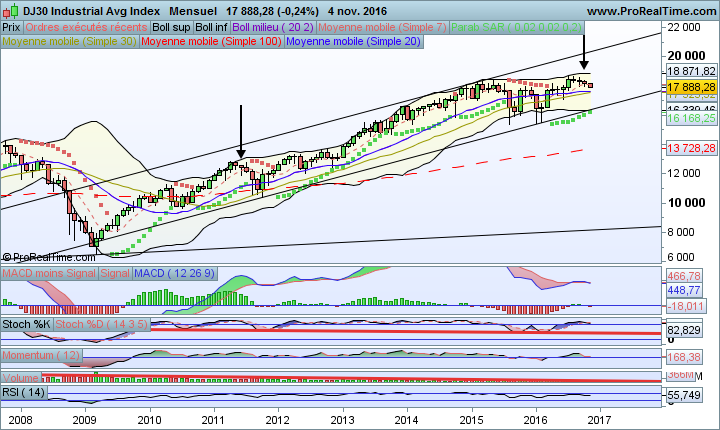Screen dimensions: 720x430
Task: Click the Signal label in MACD panel
Action: [115, 273]
